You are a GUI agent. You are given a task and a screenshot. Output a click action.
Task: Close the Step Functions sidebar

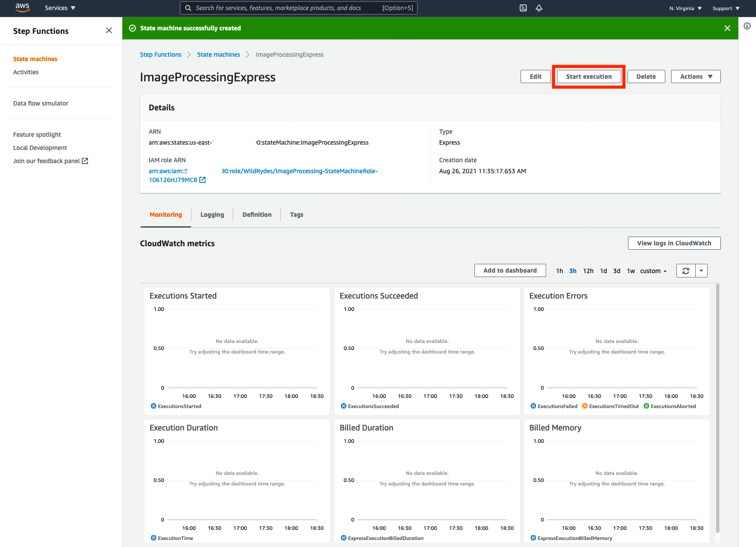point(109,30)
